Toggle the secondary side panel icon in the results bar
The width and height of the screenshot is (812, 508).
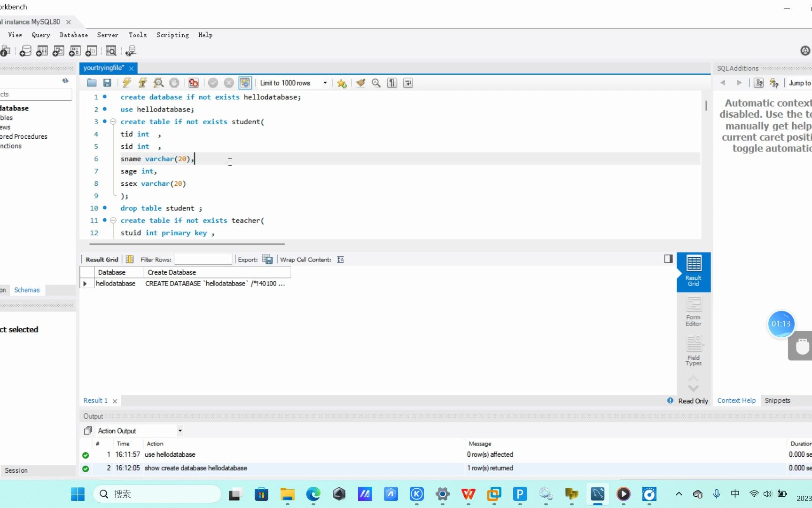click(x=668, y=259)
